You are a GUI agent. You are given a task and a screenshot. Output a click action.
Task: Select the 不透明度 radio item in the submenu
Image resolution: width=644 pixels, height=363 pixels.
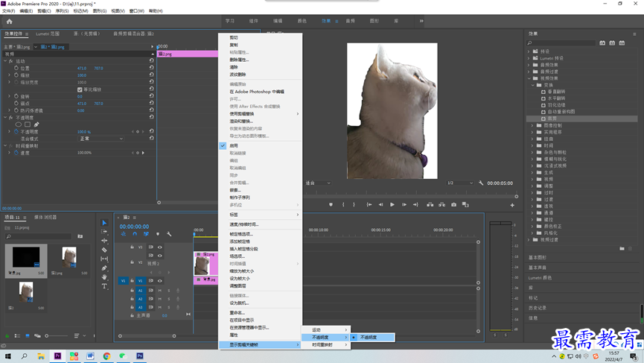pos(373,337)
